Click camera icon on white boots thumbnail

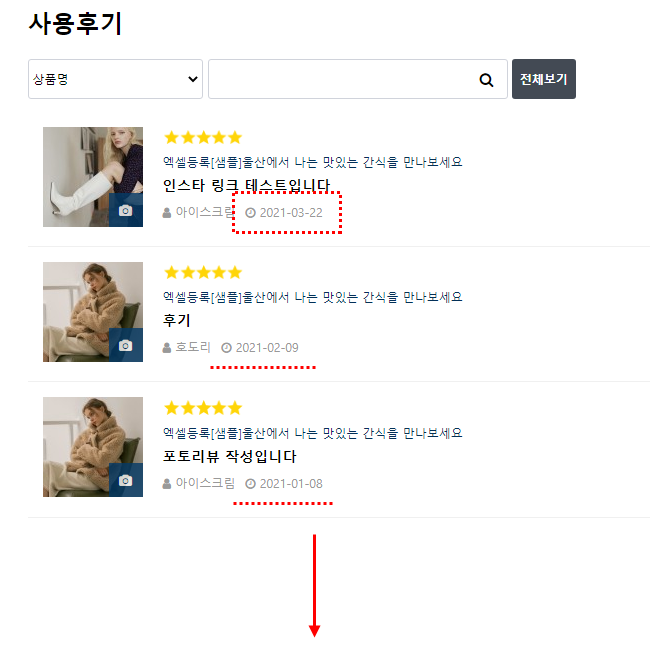(126, 210)
